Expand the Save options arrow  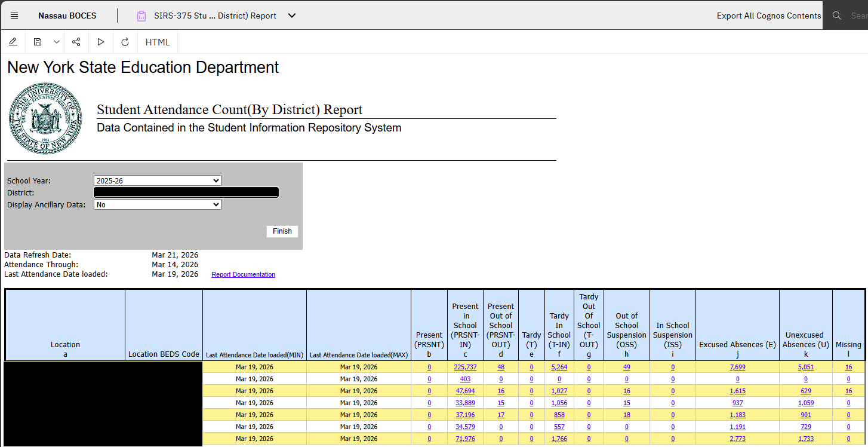pyautogui.click(x=57, y=42)
